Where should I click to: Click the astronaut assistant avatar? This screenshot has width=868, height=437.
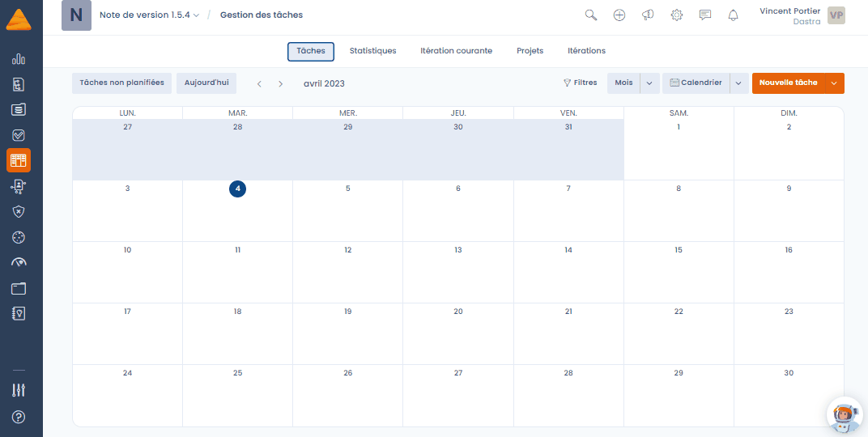coord(845,415)
